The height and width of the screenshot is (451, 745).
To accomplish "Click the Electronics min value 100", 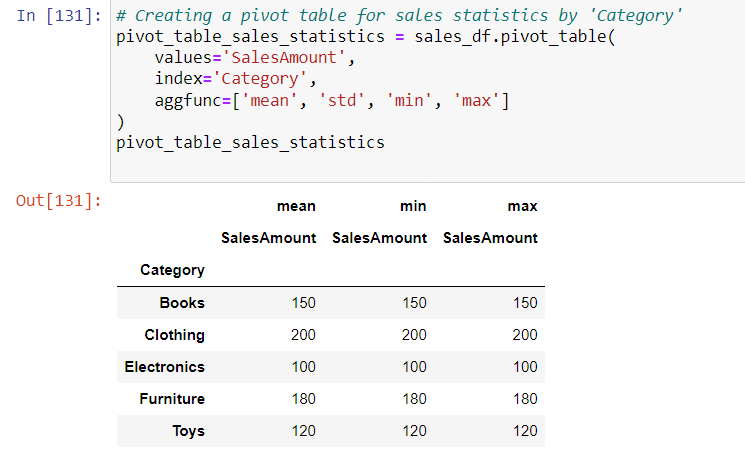I will [414, 367].
